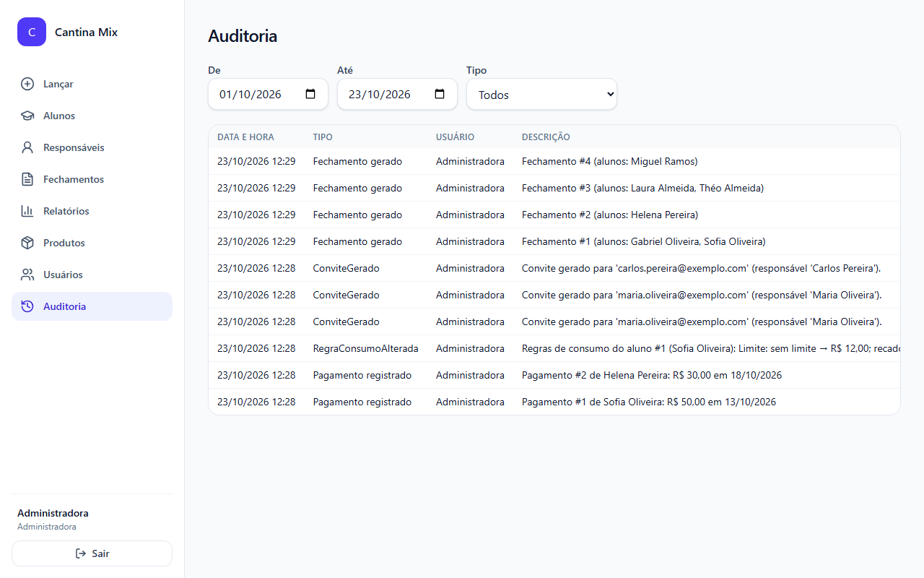The image size is (924, 578).
Task: Go to the Alunos section
Action: point(92,116)
